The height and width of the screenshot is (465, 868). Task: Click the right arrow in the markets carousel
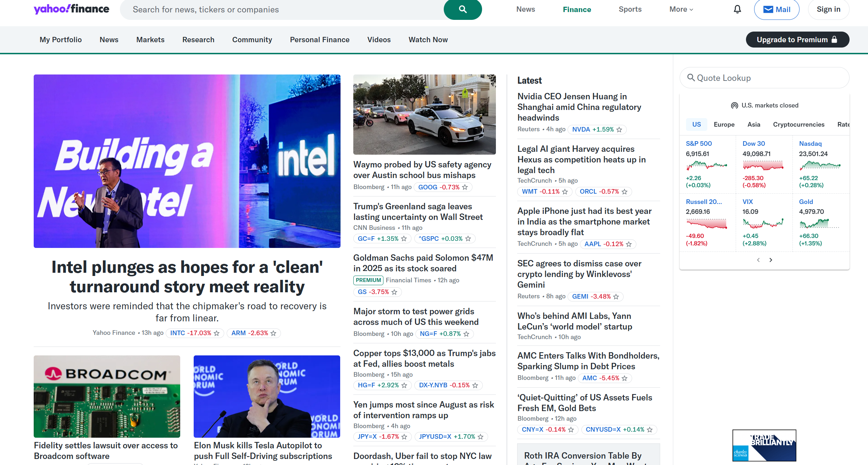[770, 260]
